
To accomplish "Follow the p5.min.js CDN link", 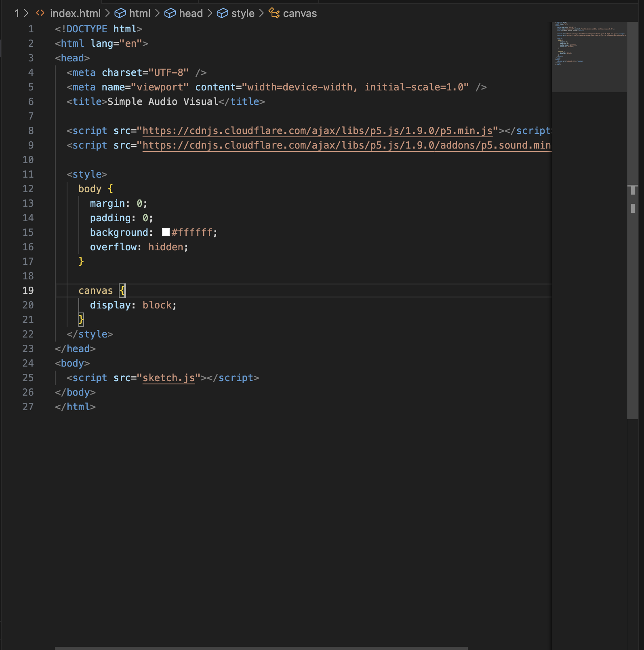I will tap(317, 131).
